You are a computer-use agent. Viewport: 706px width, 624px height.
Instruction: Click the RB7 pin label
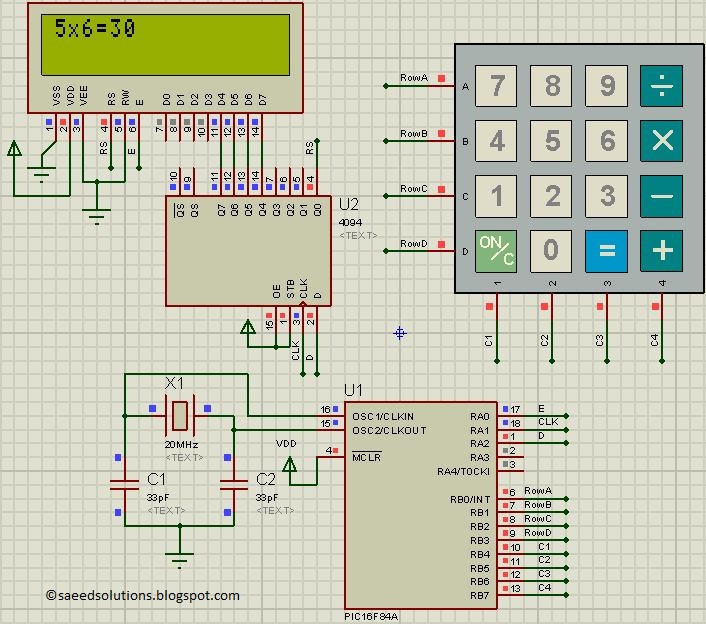pyautogui.click(x=480, y=596)
